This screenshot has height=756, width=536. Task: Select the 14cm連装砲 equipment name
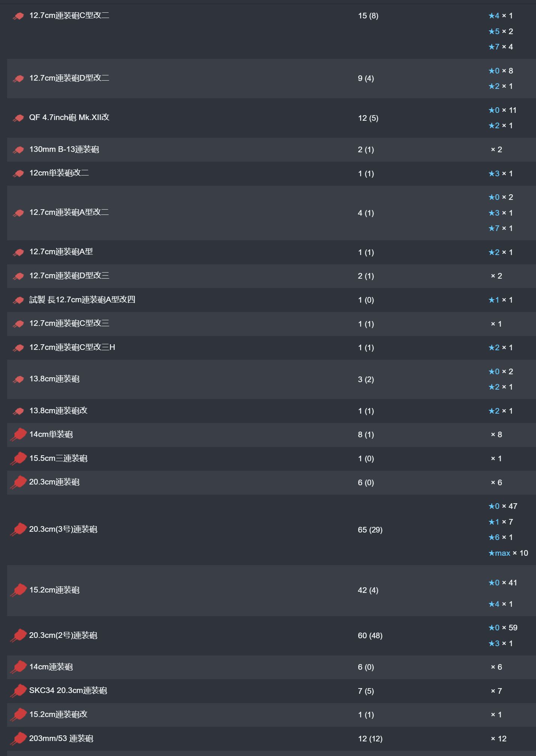[51, 667]
